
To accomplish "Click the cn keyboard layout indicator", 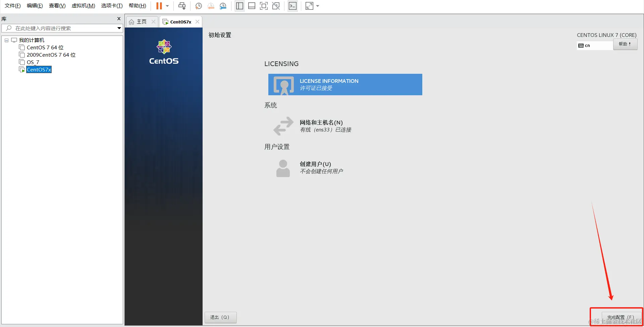I will (595, 46).
